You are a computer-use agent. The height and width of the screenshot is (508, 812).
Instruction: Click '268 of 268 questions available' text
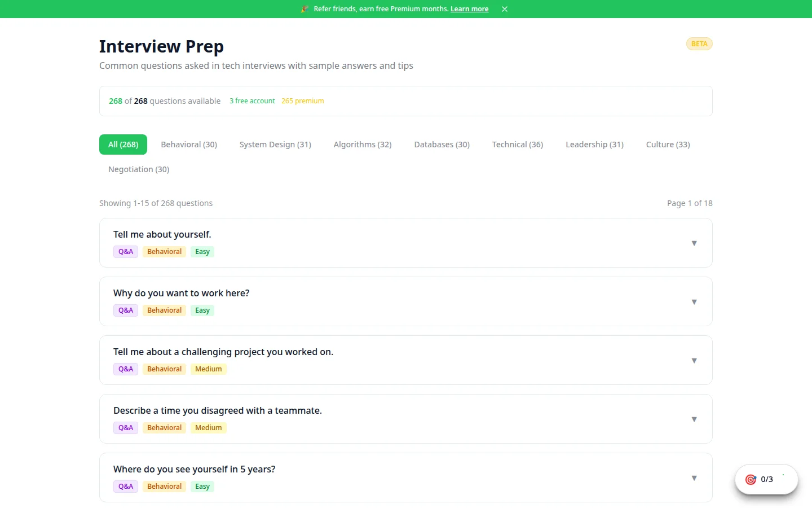tap(165, 101)
